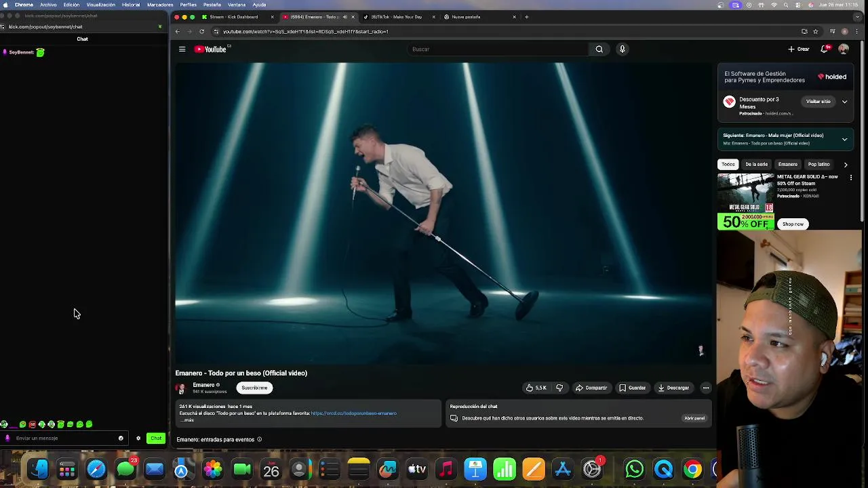Click the Chrome address bar URL
The height and width of the screenshot is (488, 868).
click(305, 31)
